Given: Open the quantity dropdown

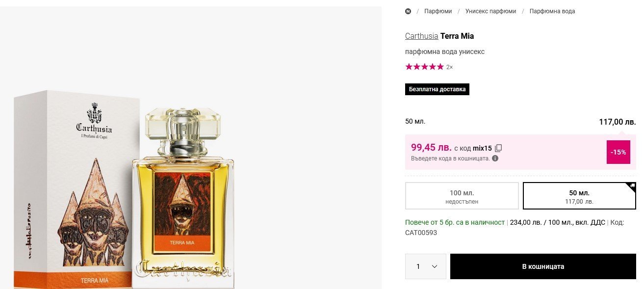Looking at the screenshot, I should [425, 266].
